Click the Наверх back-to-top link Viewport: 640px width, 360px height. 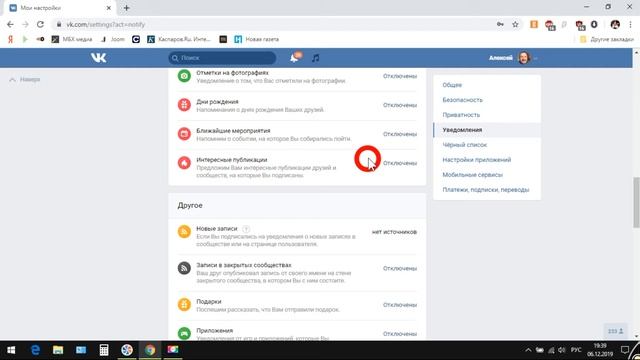point(25,80)
